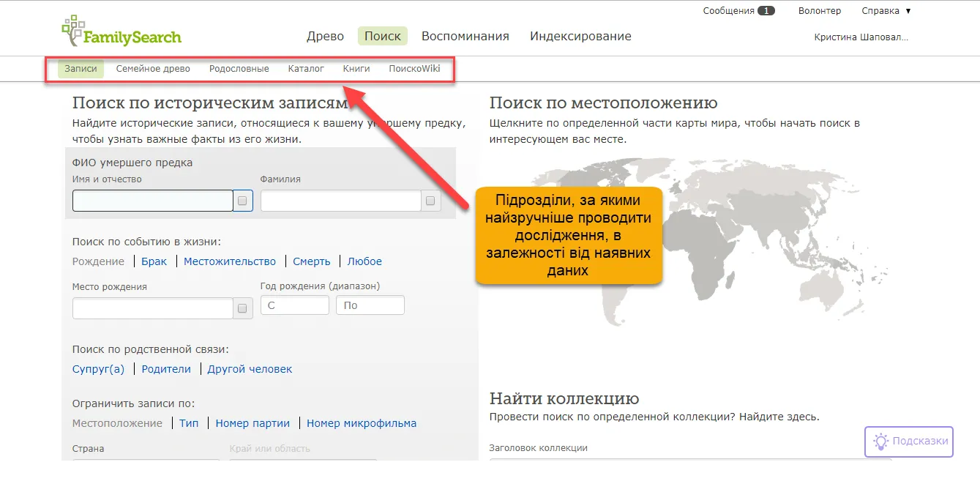Open the messages count badge
980x484 pixels.
coord(766,11)
